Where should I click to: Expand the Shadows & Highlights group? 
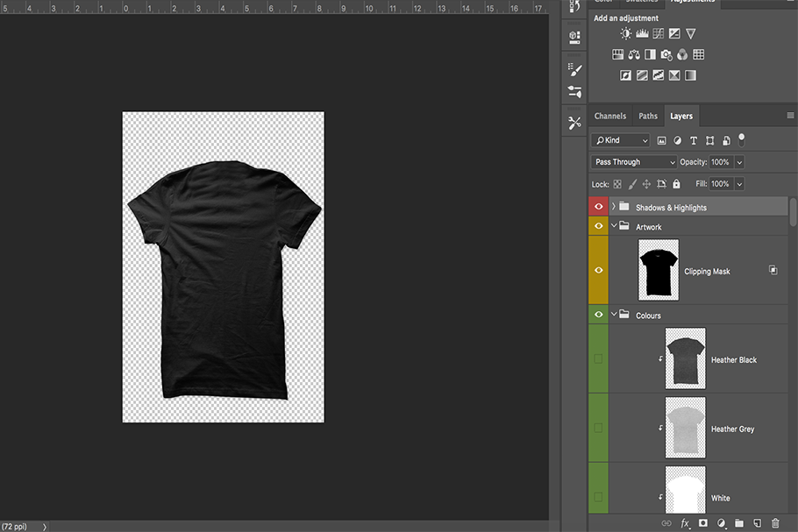613,207
